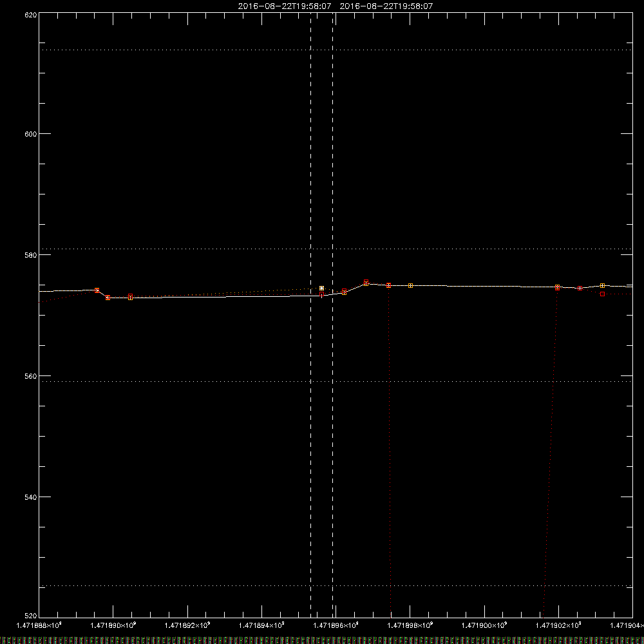Click x-axis label 1.471890×10⁹

pyautogui.click(x=113, y=625)
